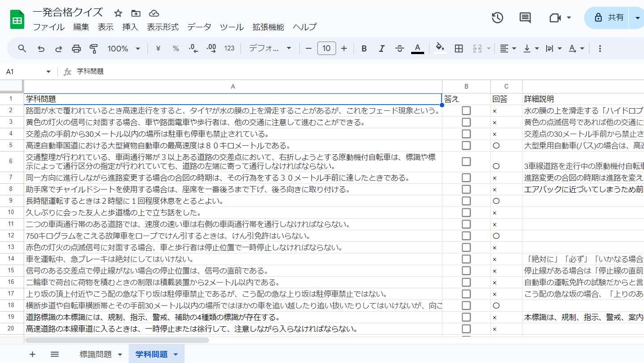
Task: Format as currency with ¥ icon
Action: coord(158,48)
